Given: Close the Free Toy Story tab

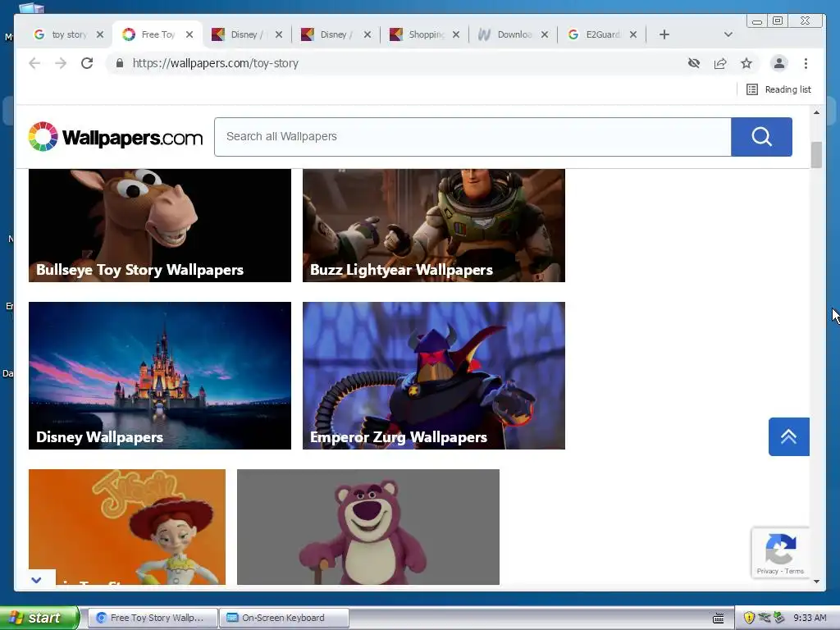Looking at the screenshot, I should click(189, 34).
